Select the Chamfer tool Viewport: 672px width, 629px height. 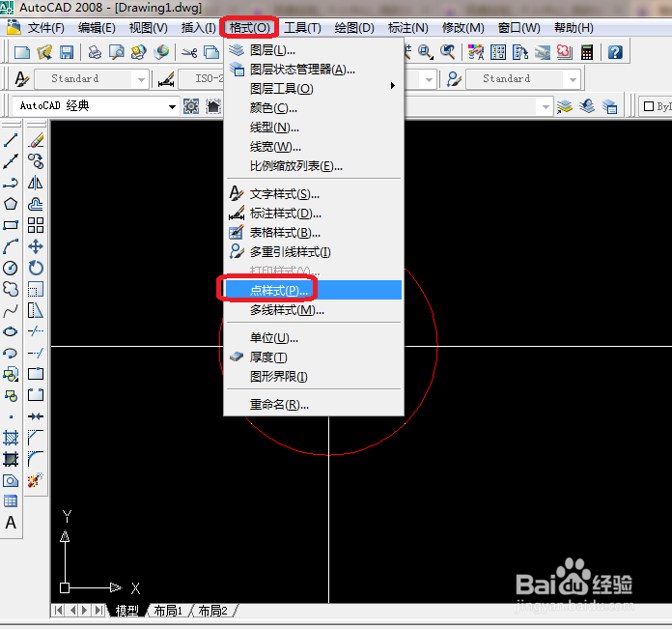pos(36,438)
